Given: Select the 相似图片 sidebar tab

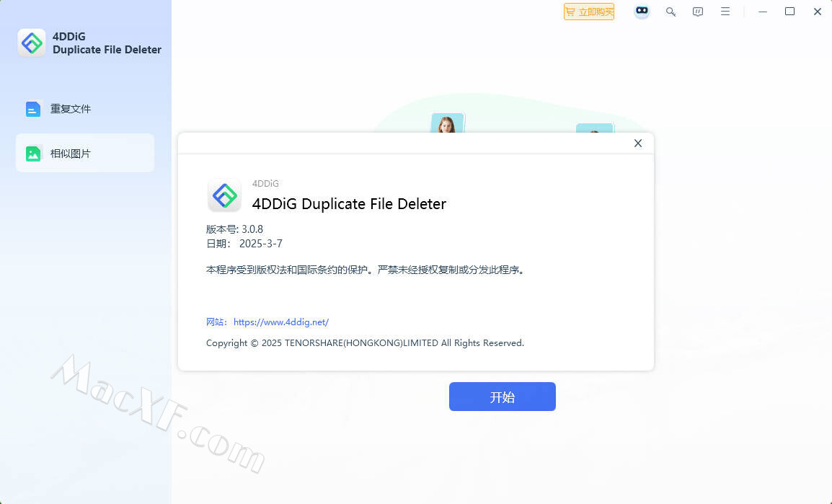Looking at the screenshot, I should (x=85, y=153).
